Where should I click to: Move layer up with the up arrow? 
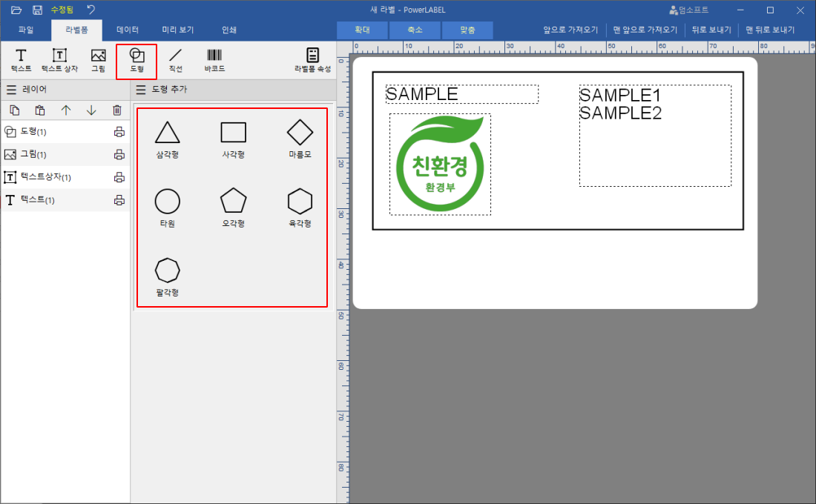pyautogui.click(x=66, y=110)
